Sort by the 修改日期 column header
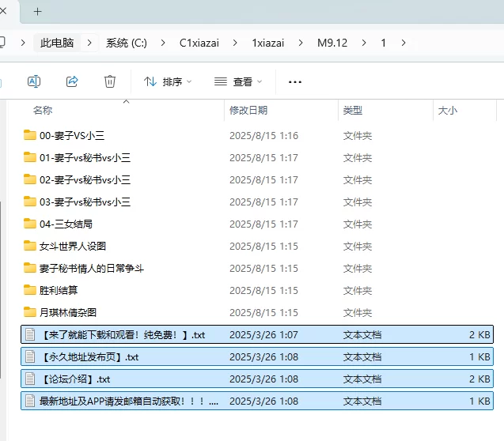The image size is (504, 441). tap(248, 111)
